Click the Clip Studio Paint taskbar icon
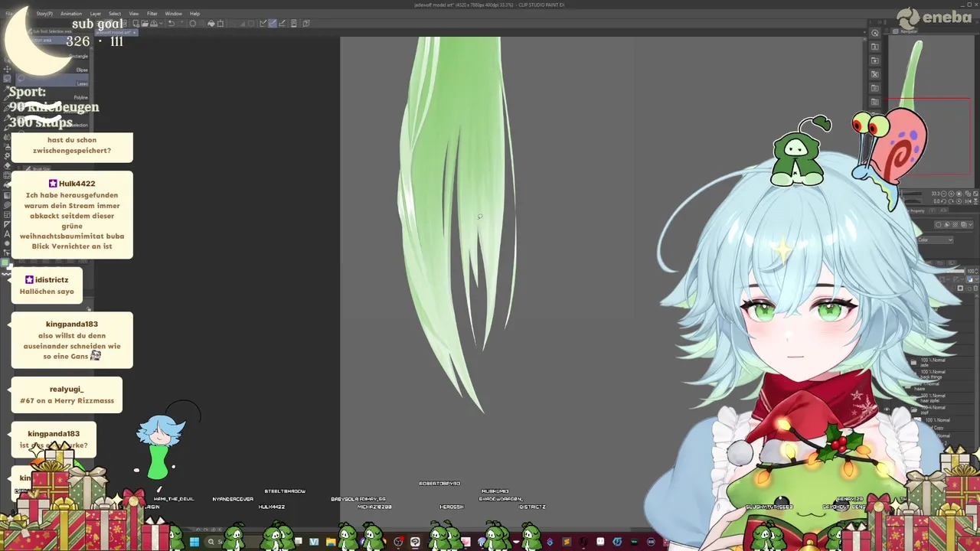980x551 pixels. (415, 542)
